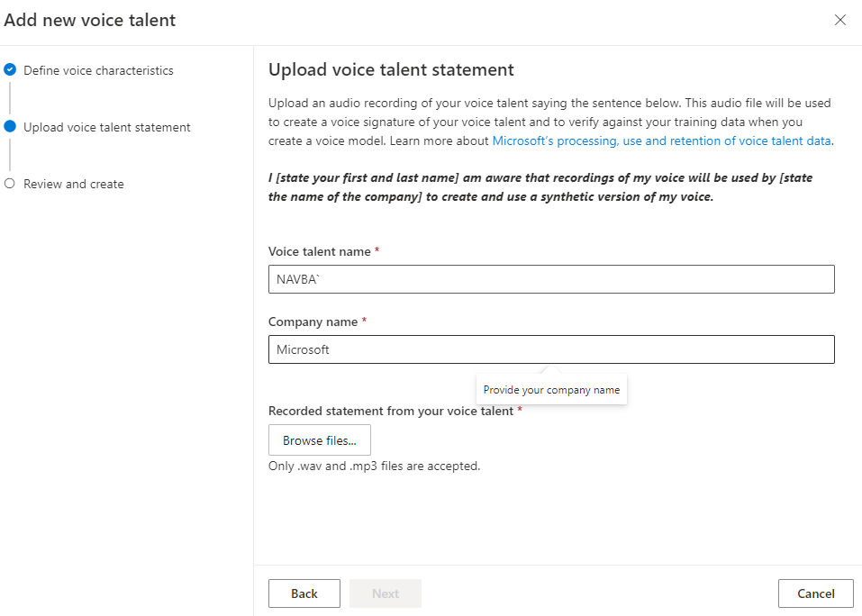Click the completed checkmark on Define voice characteristics step
Viewport: 862px width, 616px height.
click(12, 69)
